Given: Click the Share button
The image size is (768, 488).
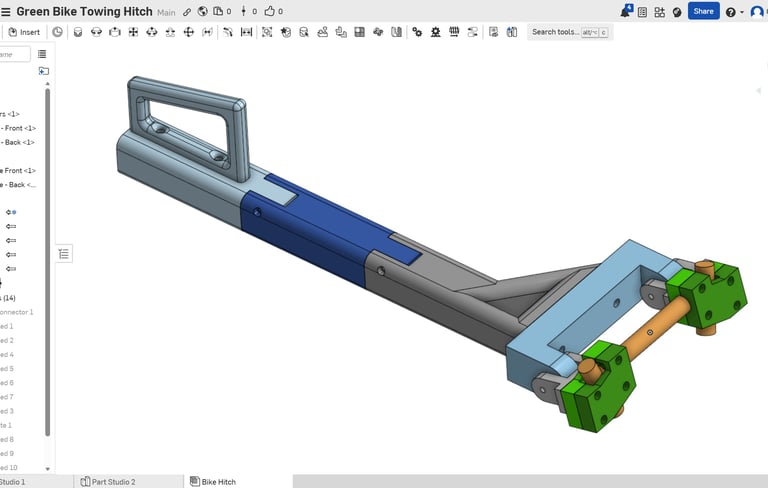Looking at the screenshot, I should 703,11.
